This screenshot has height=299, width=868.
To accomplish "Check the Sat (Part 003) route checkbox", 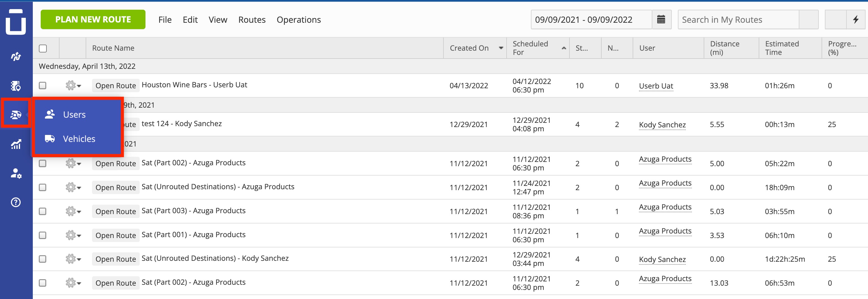I will tap(43, 211).
